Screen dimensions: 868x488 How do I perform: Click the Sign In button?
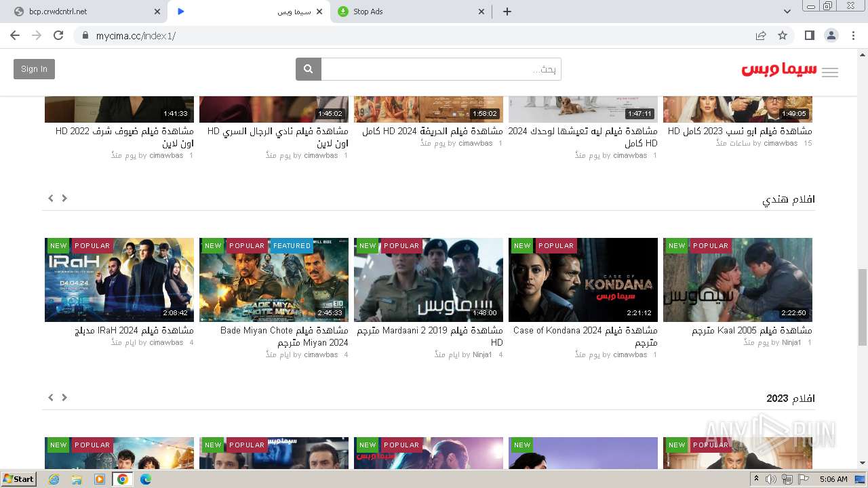[x=34, y=69]
